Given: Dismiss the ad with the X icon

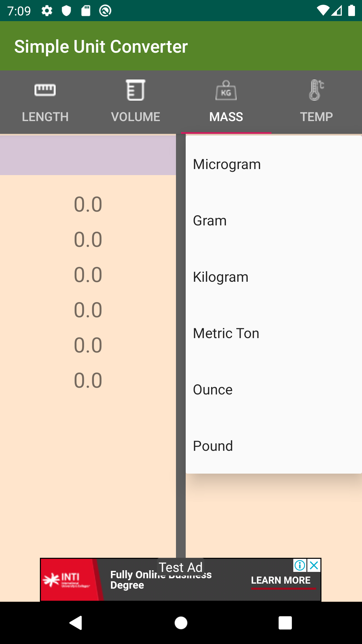Looking at the screenshot, I should tap(314, 565).
